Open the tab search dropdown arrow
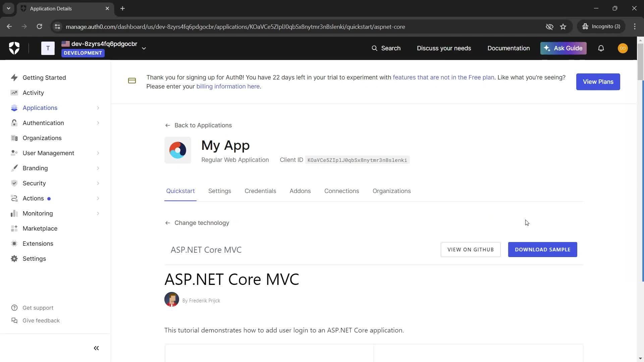Viewport: 644px width, 362px height. tap(8, 8)
